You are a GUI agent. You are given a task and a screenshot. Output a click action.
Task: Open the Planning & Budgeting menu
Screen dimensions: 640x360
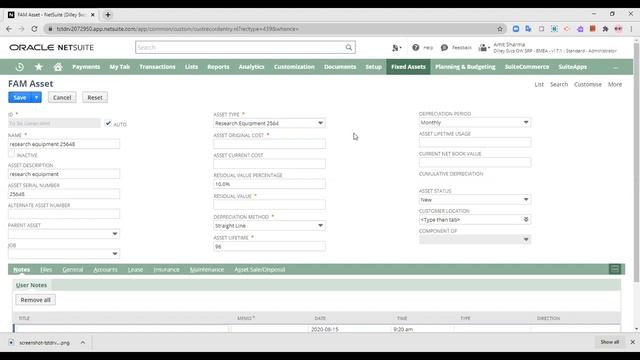tap(465, 67)
